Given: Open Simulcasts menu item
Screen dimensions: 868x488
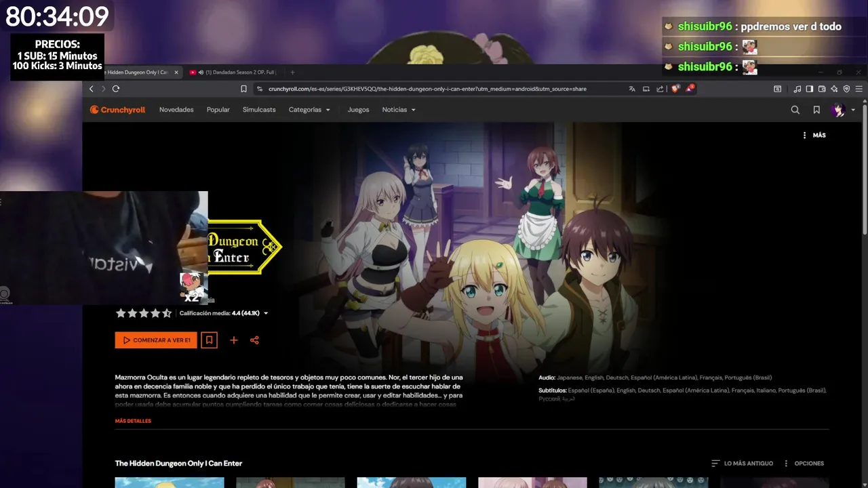Looking at the screenshot, I should pyautogui.click(x=259, y=110).
